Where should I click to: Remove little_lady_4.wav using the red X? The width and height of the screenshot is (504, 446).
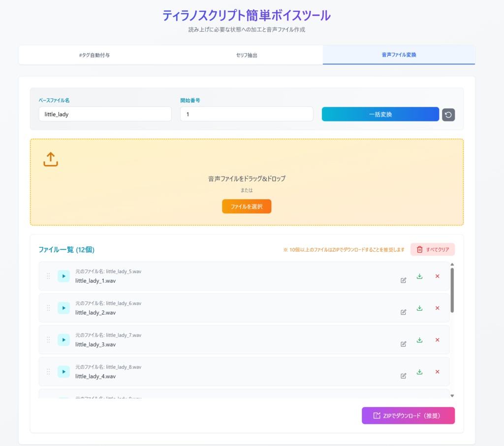point(437,372)
